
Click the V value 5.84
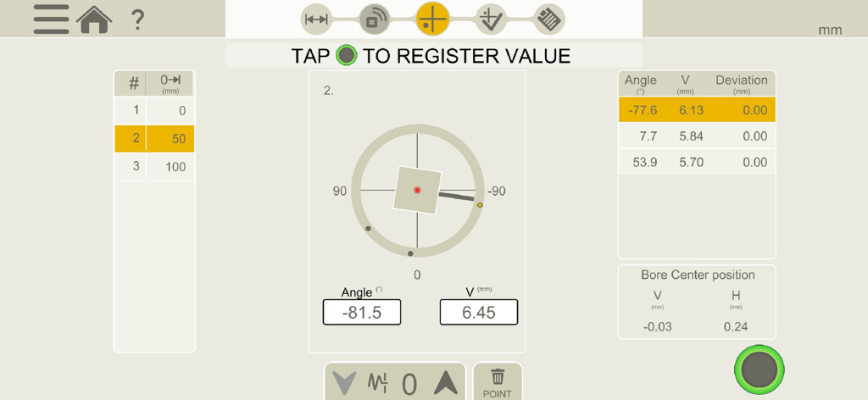tap(691, 136)
